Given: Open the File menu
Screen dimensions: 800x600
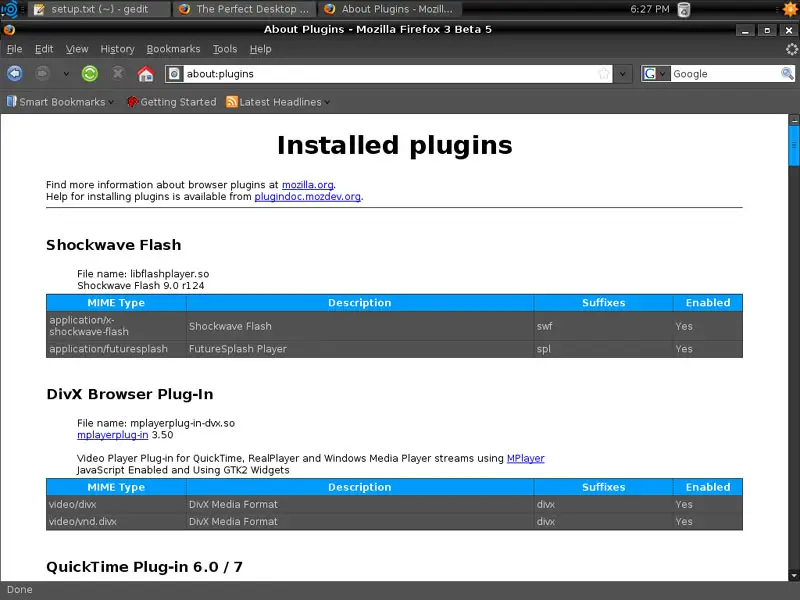Looking at the screenshot, I should click(x=14, y=49).
